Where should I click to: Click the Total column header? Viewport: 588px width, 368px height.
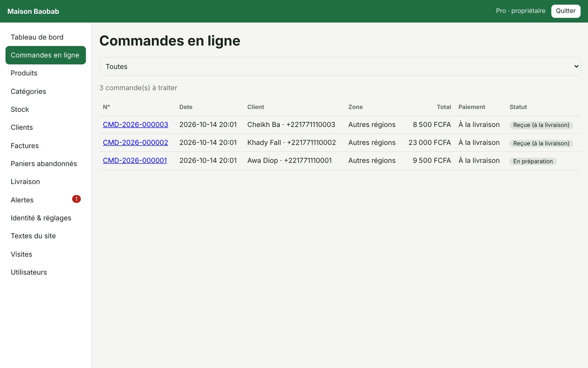click(444, 107)
